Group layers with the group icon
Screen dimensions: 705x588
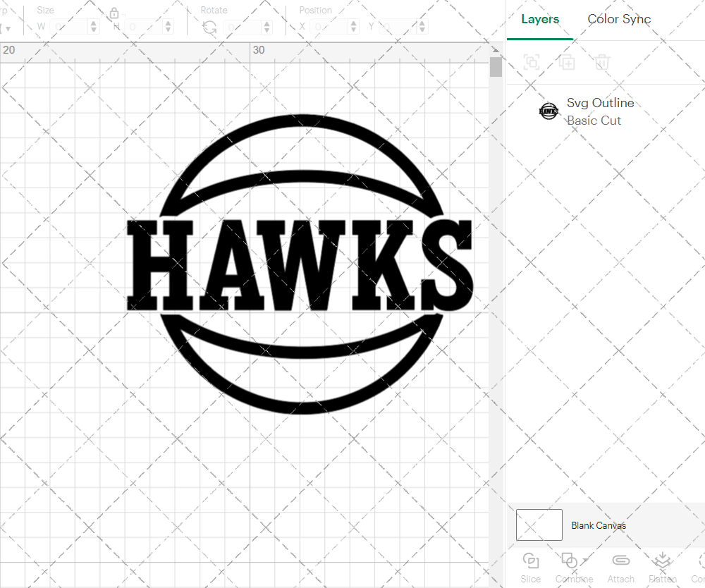point(531,62)
